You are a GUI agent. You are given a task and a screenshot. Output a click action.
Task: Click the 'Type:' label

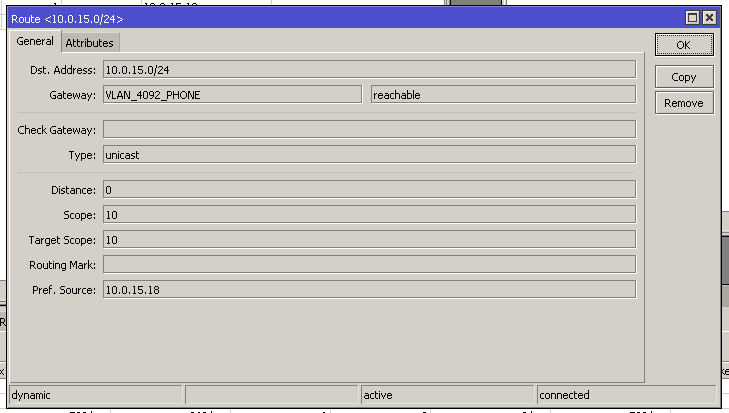point(82,155)
